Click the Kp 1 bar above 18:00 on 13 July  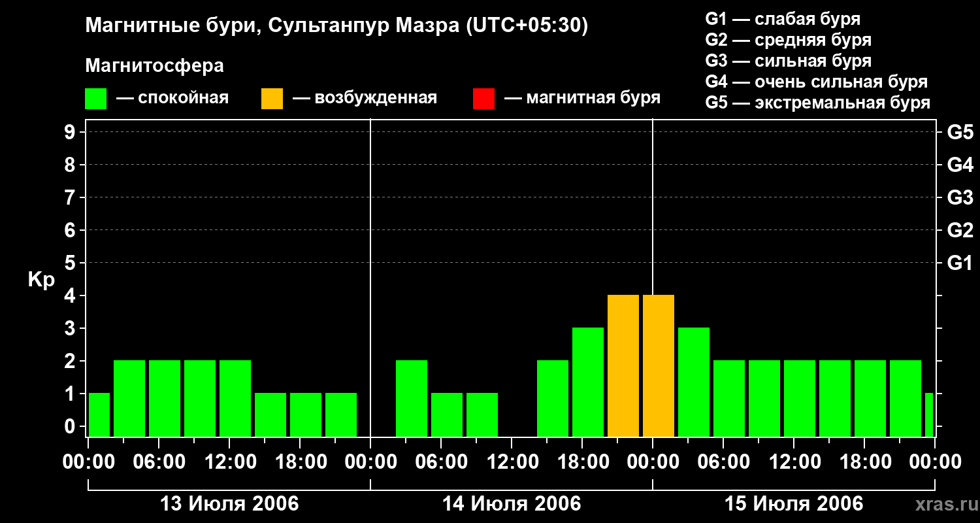point(306,415)
